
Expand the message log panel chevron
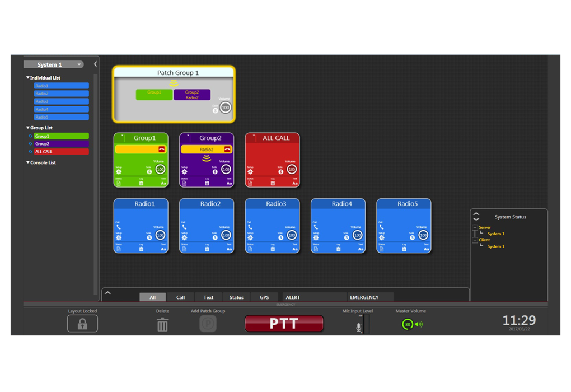(108, 292)
